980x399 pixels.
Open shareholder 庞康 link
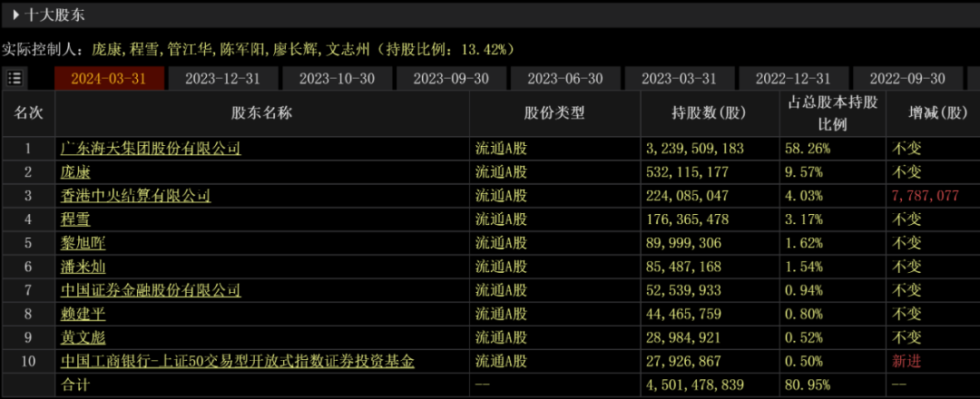(x=75, y=172)
